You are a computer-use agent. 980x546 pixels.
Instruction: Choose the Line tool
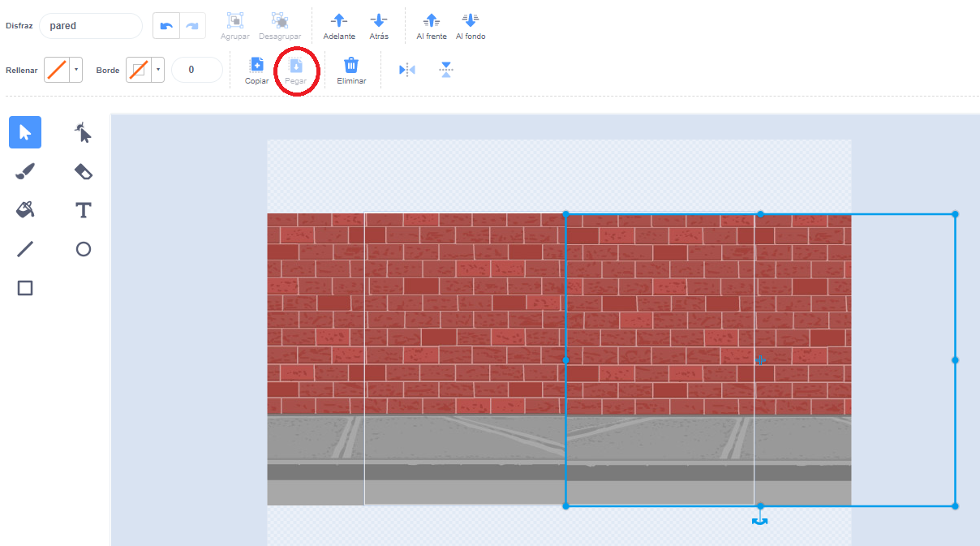25,249
